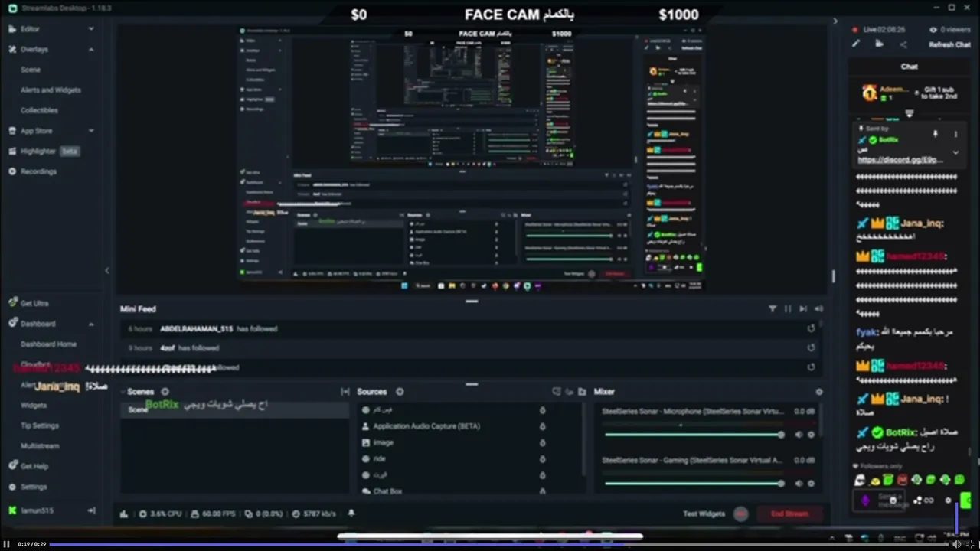This screenshot has height=551, width=980.
Task: Open Settings gear in sidebar
Action: tap(12, 487)
